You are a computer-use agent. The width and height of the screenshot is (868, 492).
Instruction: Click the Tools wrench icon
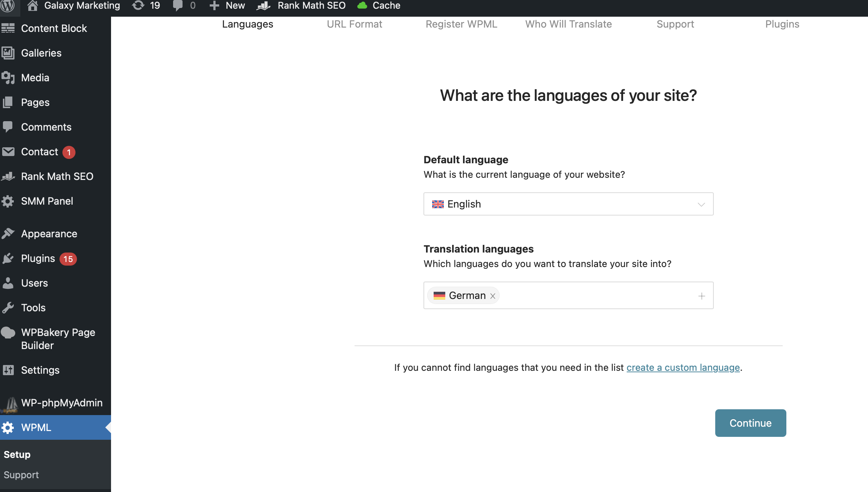click(x=8, y=308)
